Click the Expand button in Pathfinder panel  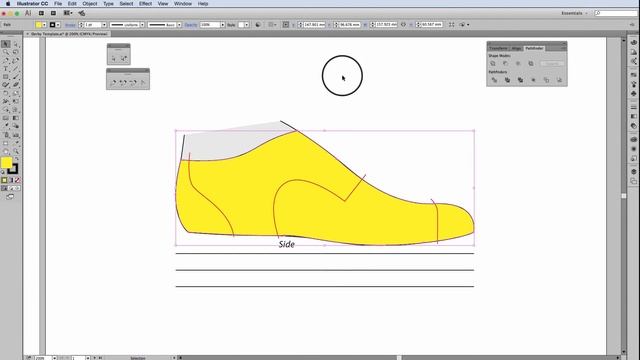click(x=552, y=64)
